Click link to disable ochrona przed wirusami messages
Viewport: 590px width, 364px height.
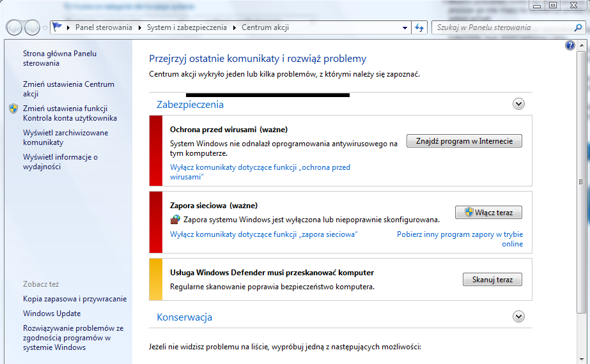point(260,172)
